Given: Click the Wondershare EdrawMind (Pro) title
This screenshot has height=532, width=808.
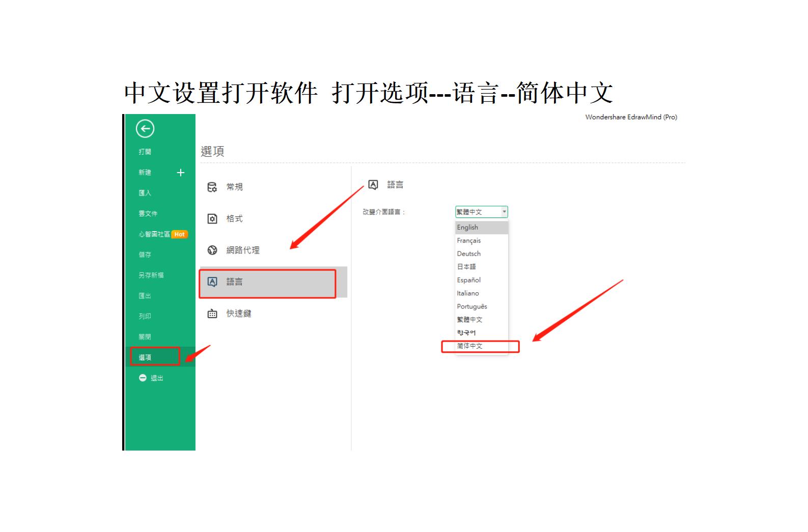Looking at the screenshot, I should (631, 117).
